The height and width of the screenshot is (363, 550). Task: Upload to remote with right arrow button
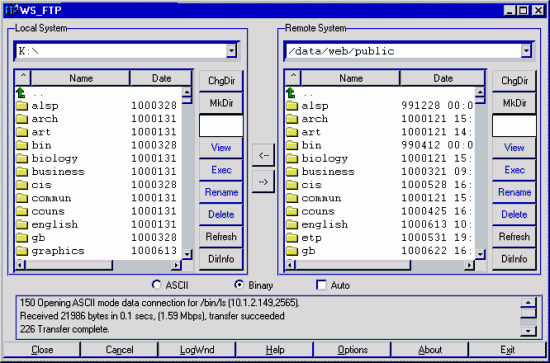pos(263,182)
